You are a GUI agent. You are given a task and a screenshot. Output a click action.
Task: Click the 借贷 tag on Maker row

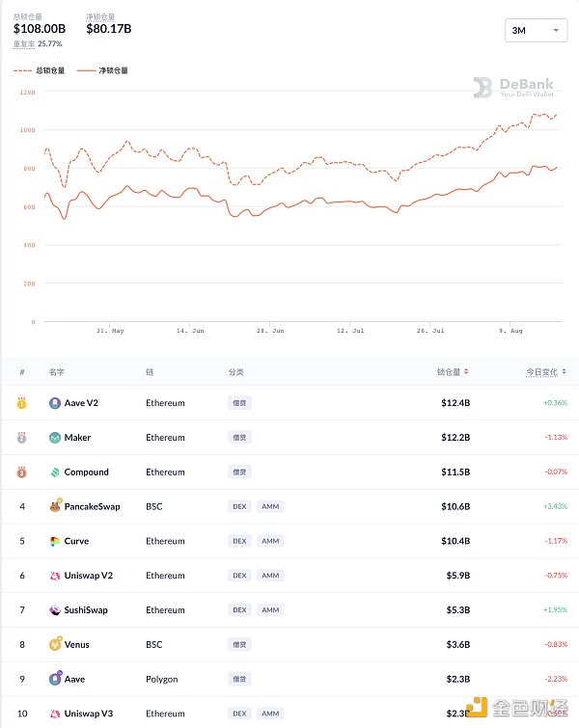coord(239,438)
